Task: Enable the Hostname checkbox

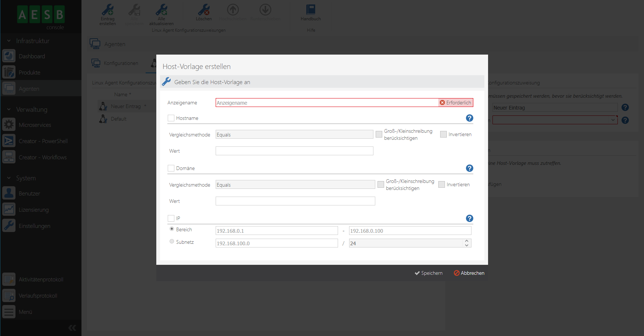Action: tap(171, 118)
